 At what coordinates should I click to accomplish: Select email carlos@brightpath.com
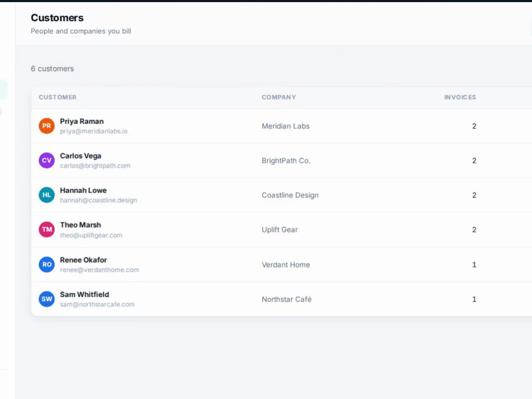click(95, 166)
